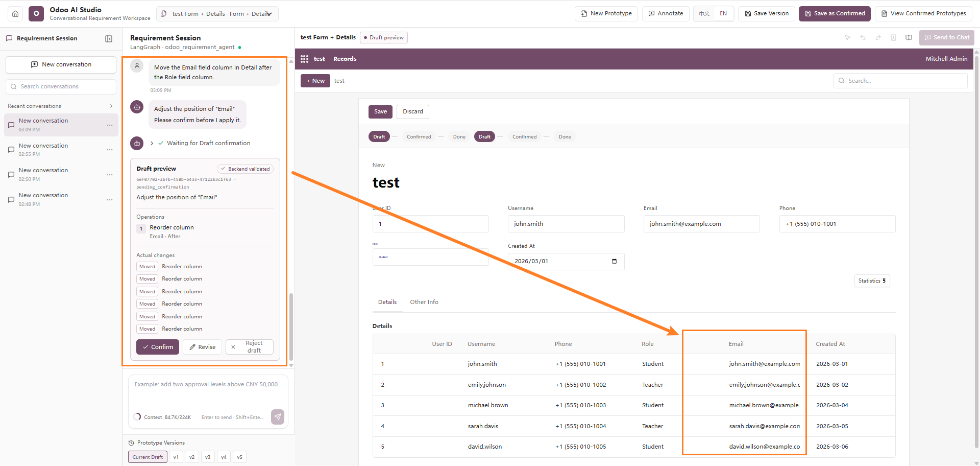The image size is (980, 466).
Task: Focus the Search conversations field
Action: tap(61, 87)
